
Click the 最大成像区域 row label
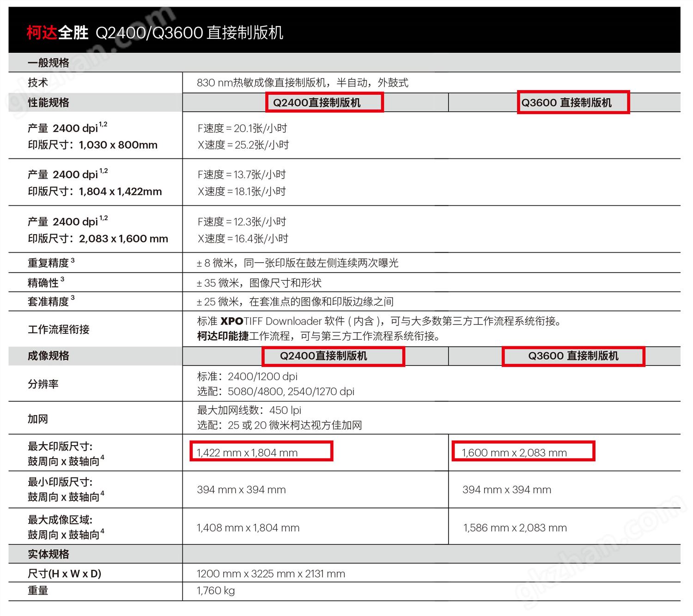[66, 527]
